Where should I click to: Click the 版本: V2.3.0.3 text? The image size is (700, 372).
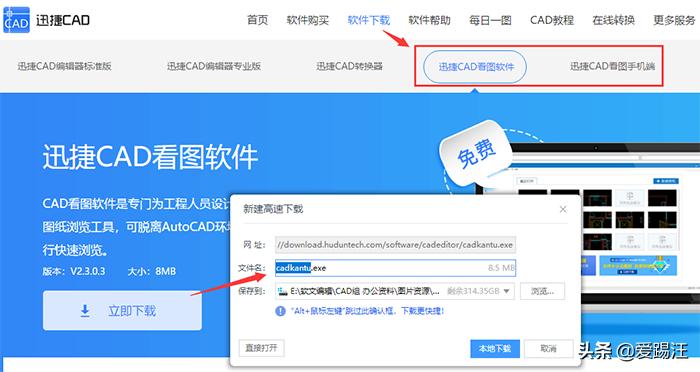click(74, 271)
